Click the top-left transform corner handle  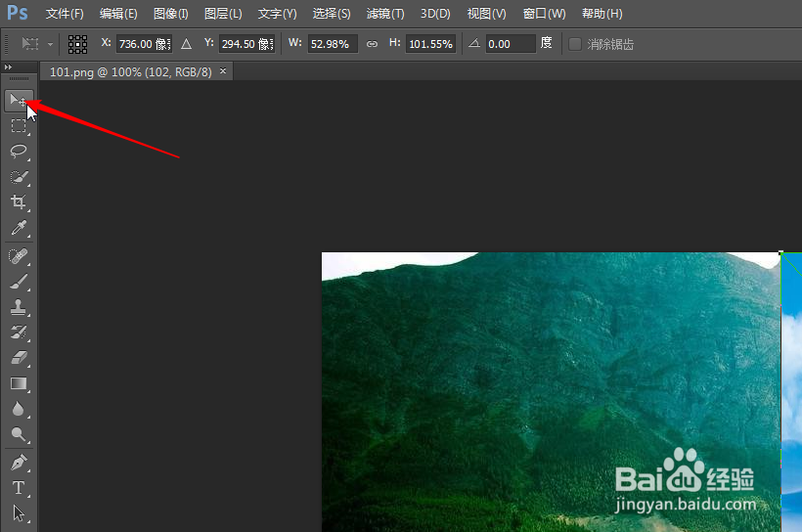(x=781, y=252)
